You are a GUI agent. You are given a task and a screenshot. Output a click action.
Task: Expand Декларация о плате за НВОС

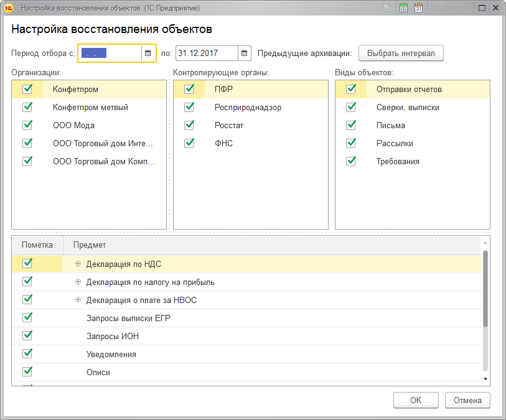coord(78,300)
